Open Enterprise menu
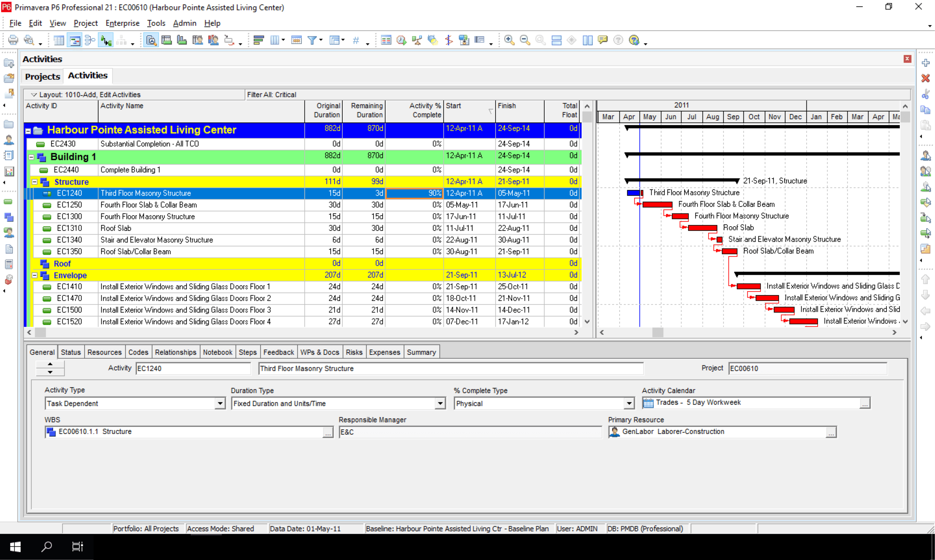 pyautogui.click(x=122, y=23)
